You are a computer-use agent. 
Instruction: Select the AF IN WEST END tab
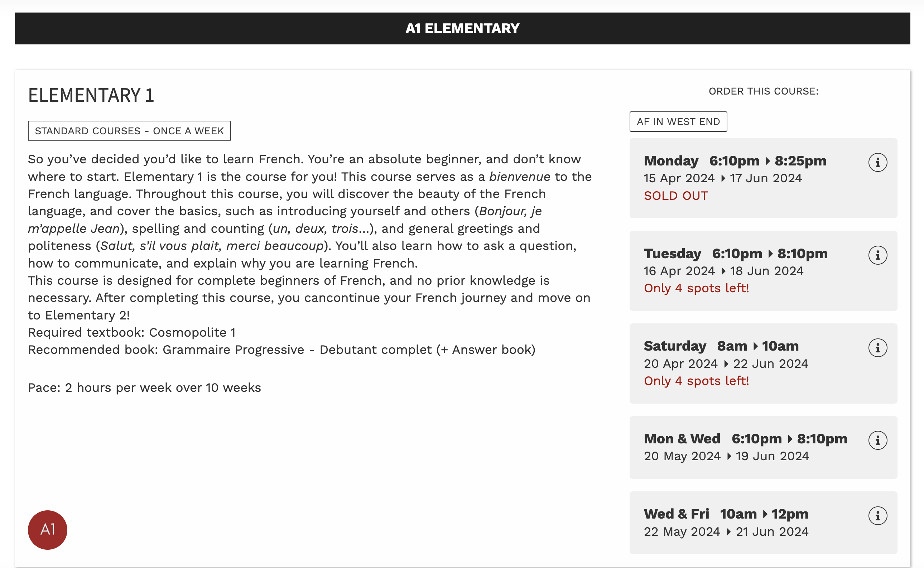coord(678,122)
